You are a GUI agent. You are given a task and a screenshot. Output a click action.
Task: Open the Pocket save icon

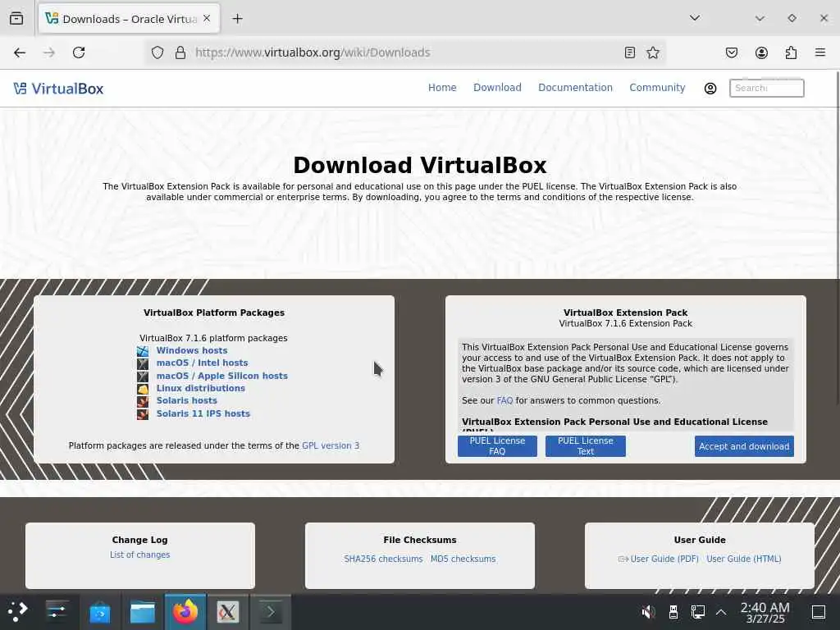point(731,52)
